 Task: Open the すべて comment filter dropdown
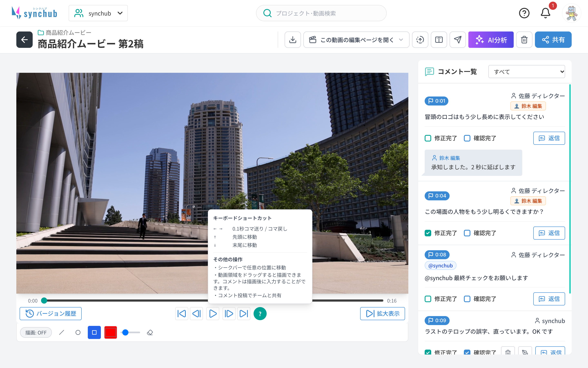tap(527, 72)
